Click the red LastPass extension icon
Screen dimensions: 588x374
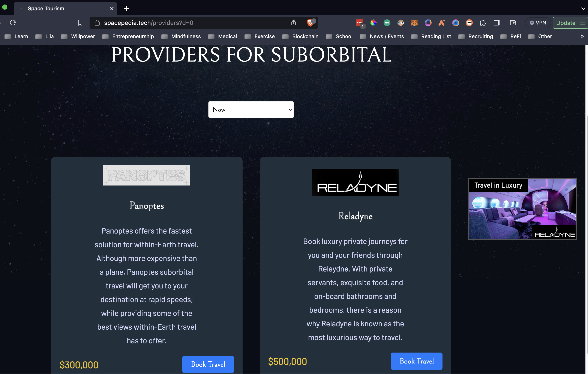click(359, 23)
